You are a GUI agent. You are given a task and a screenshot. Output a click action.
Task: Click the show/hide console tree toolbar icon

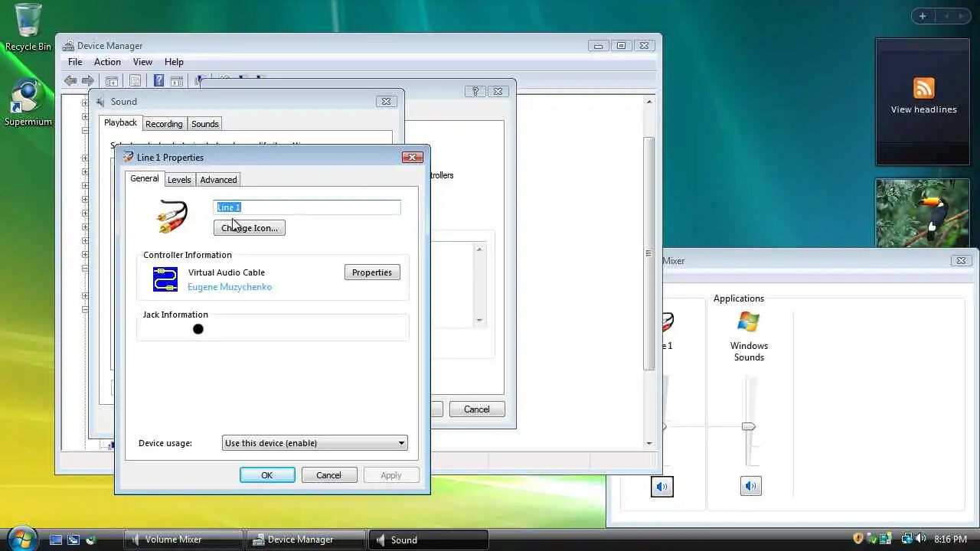(x=112, y=80)
